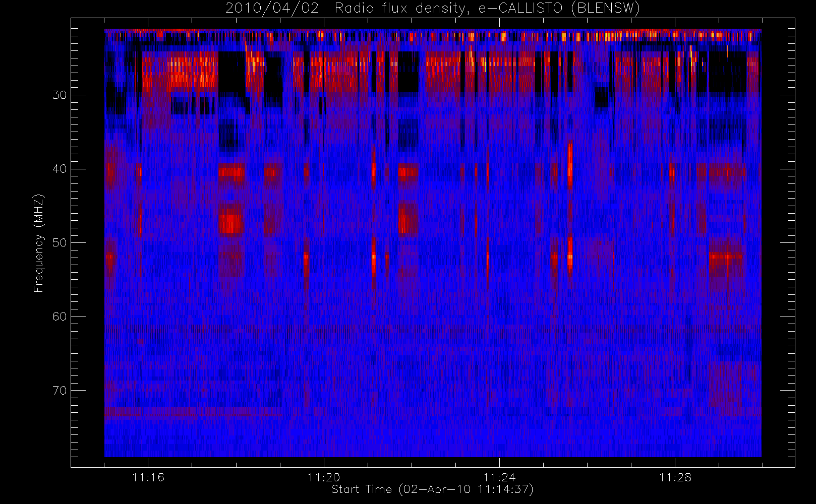Click the 11:24 time tick label
This screenshot has width=816, height=504.
499,477
